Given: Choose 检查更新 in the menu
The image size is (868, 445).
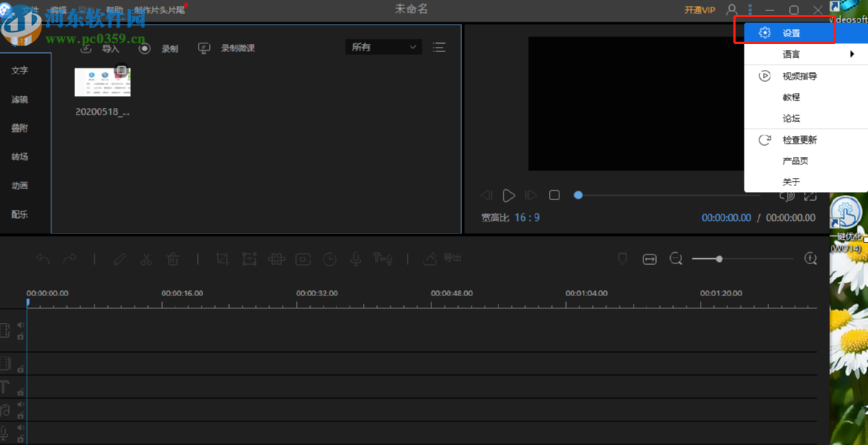Looking at the screenshot, I should (x=799, y=140).
